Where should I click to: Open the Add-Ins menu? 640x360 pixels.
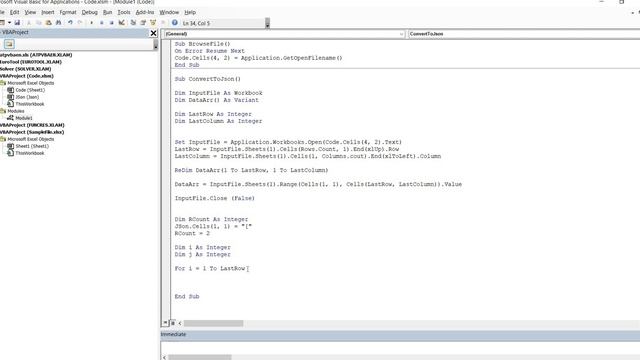pyautogui.click(x=145, y=12)
